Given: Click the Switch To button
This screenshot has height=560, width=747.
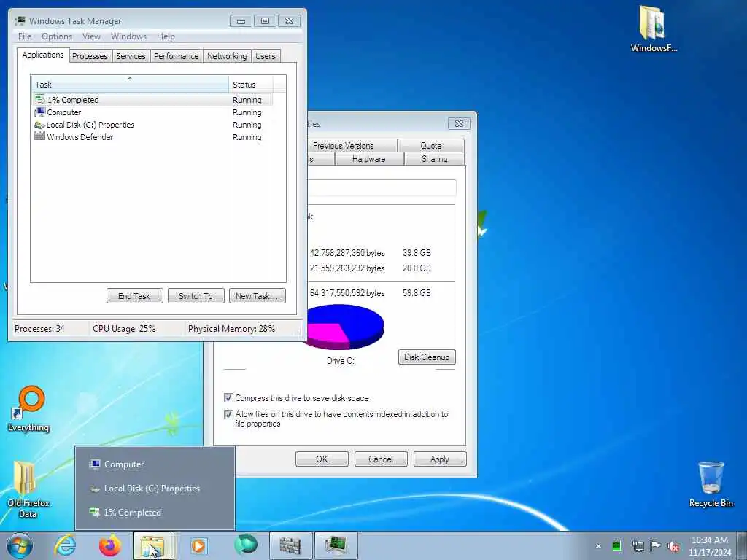Looking at the screenshot, I should coord(196,296).
